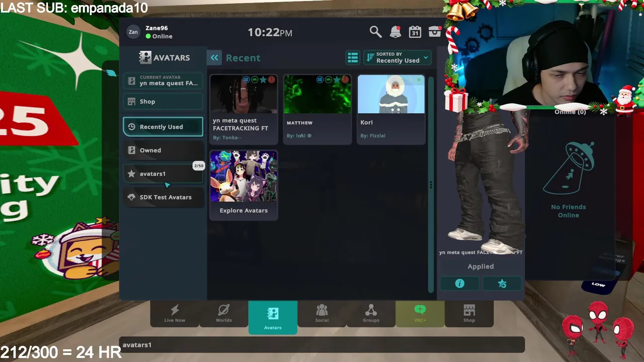The width and height of the screenshot is (644, 362).
Task: Click the Applied status label
Action: (480, 266)
